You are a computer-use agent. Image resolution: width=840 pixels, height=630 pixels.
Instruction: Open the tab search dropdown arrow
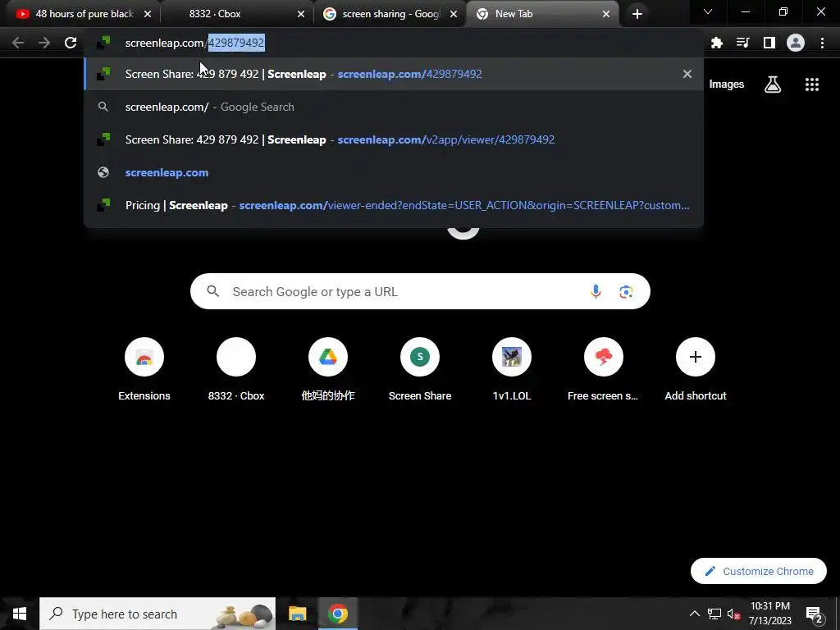[708, 11]
